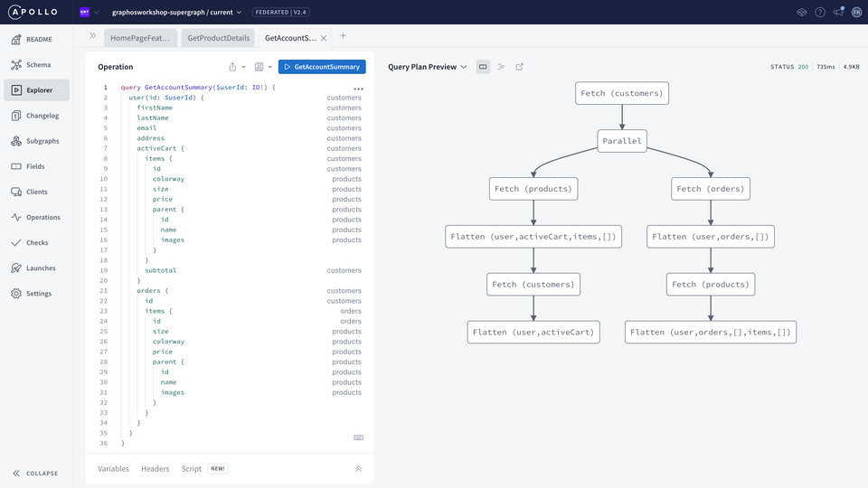Click the Operation panel heading
The height and width of the screenshot is (488, 868).
click(115, 67)
